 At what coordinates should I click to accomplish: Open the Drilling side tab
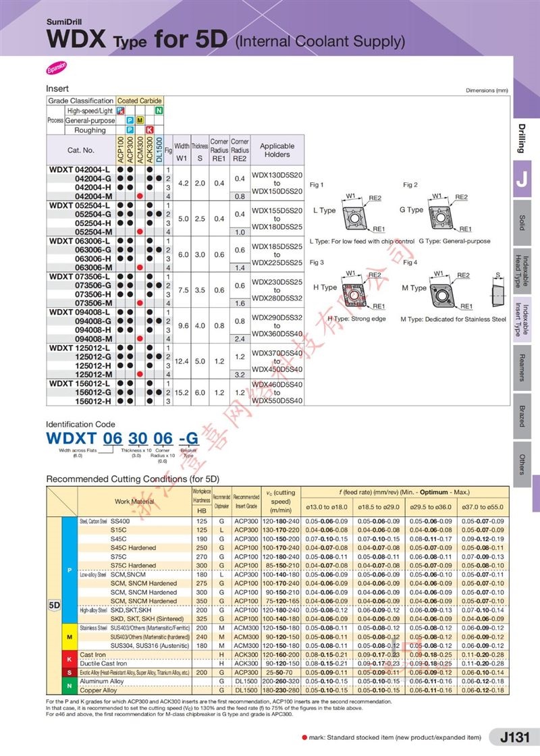tap(521, 138)
